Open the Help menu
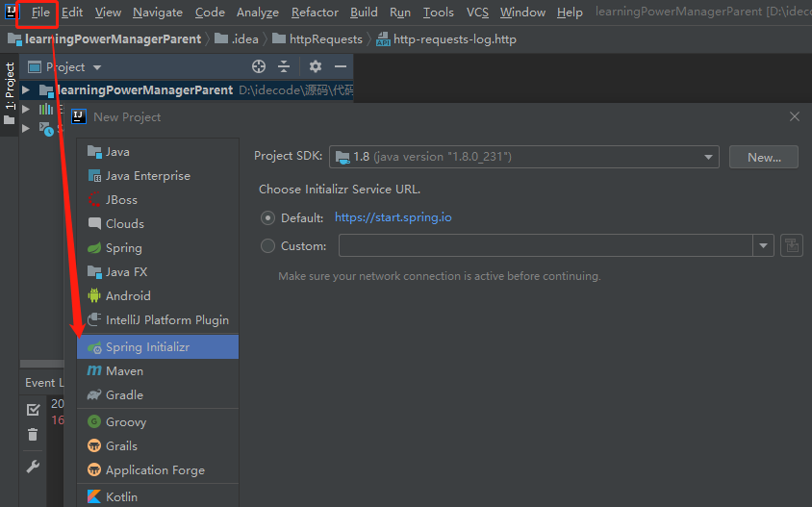The height and width of the screenshot is (507, 812). (x=570, y=12)
